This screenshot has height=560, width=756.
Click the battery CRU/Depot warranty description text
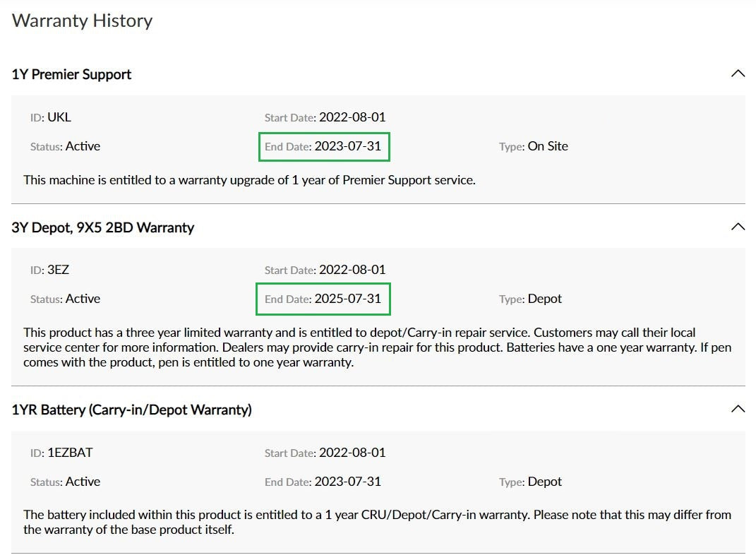tap(378, 522)
